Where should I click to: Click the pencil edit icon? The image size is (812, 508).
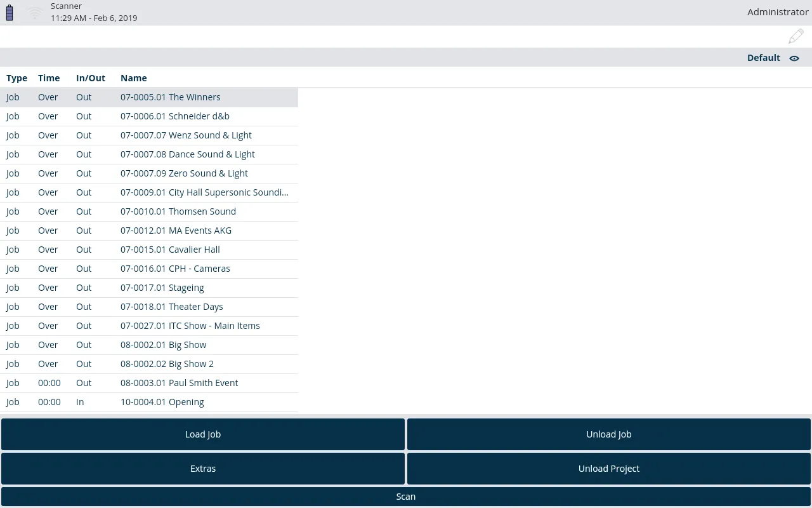coord(796,37)
